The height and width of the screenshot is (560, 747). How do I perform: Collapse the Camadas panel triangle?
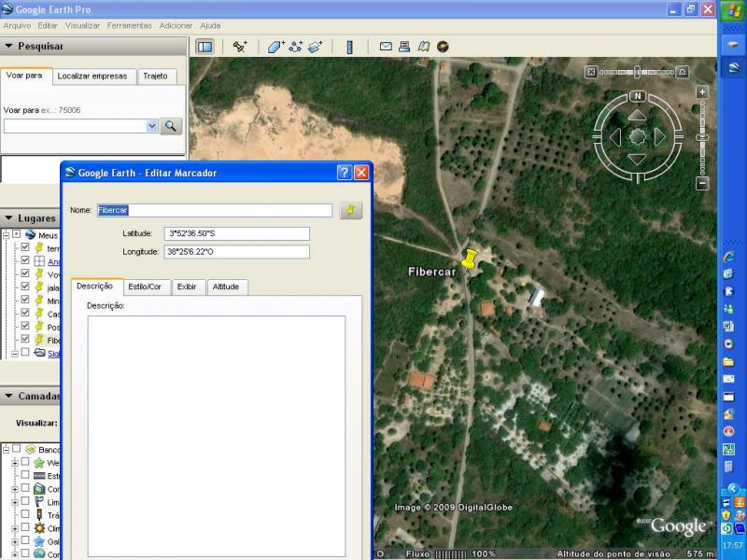pyautogui.click(x=8, y=396)
